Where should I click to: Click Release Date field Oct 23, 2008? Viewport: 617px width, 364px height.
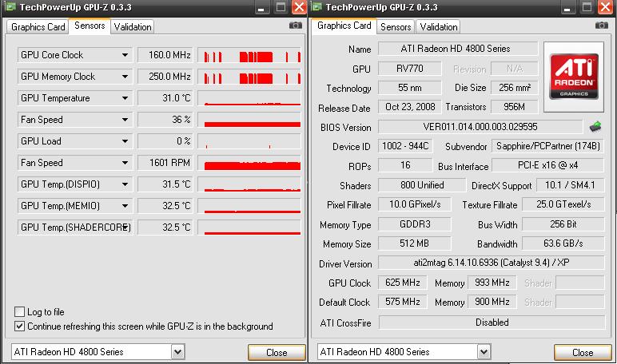[x=410, y=107]
